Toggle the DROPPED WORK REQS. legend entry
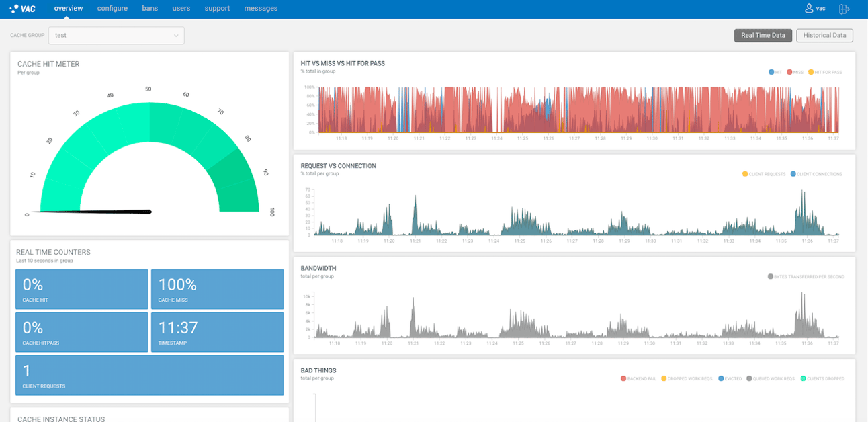Viewport: 868px width, 422px height. (687, 378)
